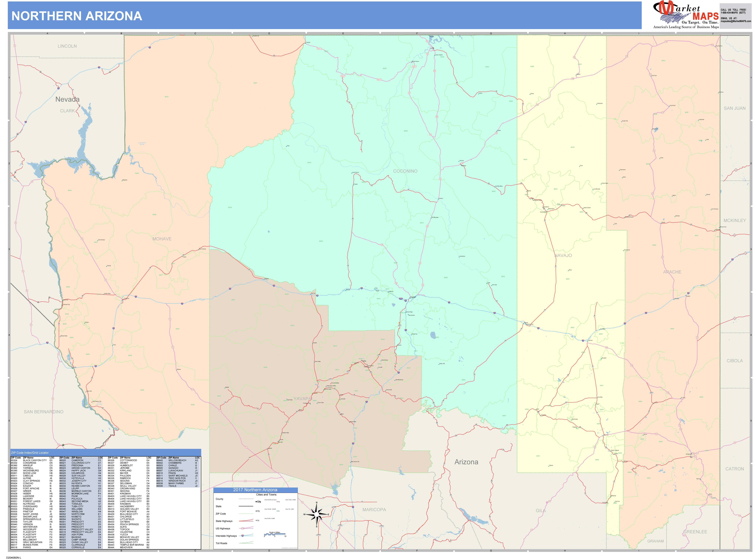Viewport: 756px width, 560px height.
Task: Click the Cities and Towns legend header
Action: pos(266,495)
